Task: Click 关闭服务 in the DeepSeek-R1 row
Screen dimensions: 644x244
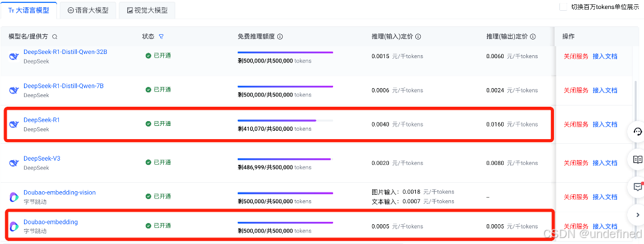Action: [x=576, y=124]
